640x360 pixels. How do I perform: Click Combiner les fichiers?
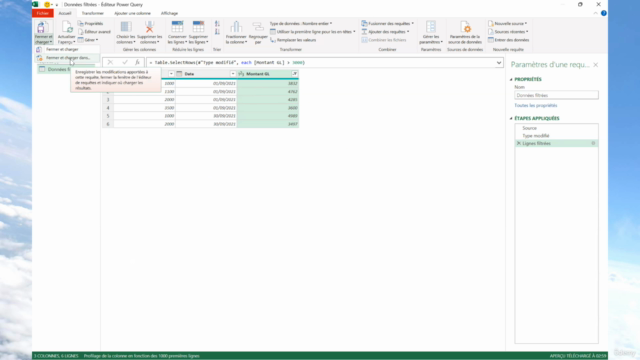pyautogui.click(x=384, y=40)
